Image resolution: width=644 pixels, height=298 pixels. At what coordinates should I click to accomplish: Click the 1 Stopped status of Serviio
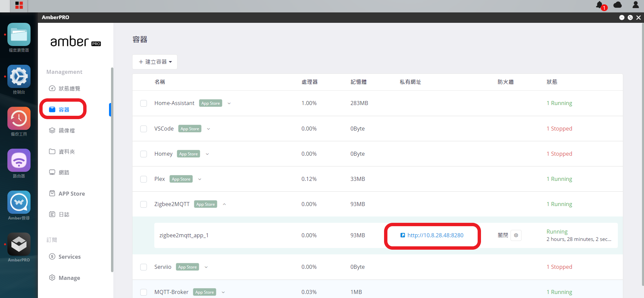[559, 267]
